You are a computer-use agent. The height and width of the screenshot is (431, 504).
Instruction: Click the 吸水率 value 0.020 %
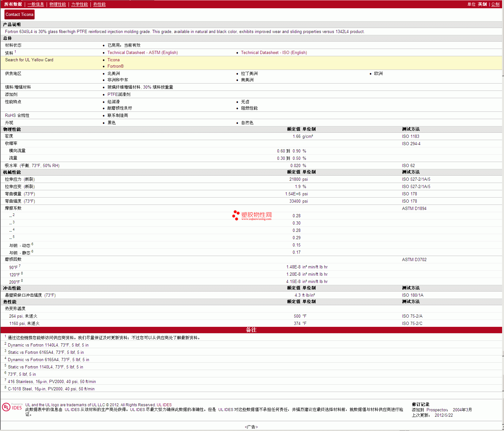[x=298, y=166]
